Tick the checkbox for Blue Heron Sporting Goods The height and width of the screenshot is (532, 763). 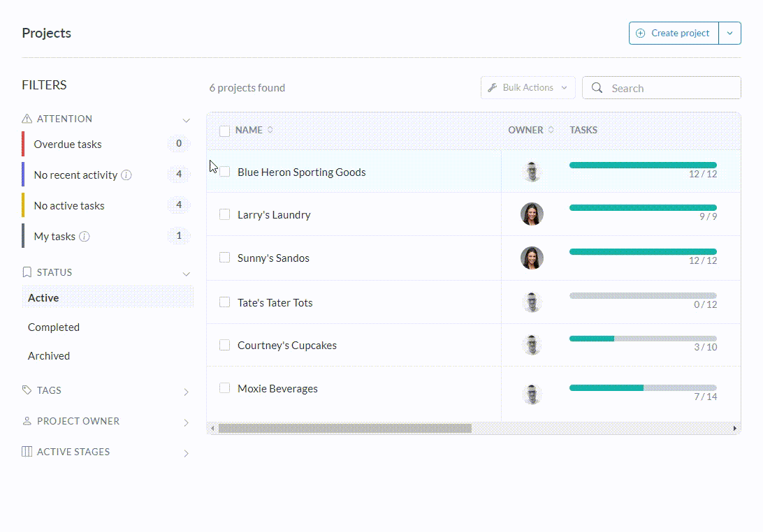click(x=225, y=172)
